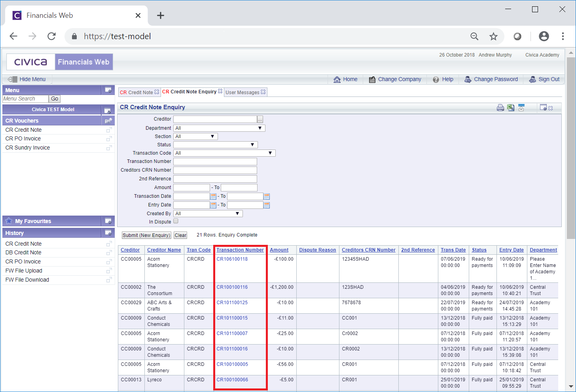
Task: Go back in the browser
Action: [x=13, y=36]
